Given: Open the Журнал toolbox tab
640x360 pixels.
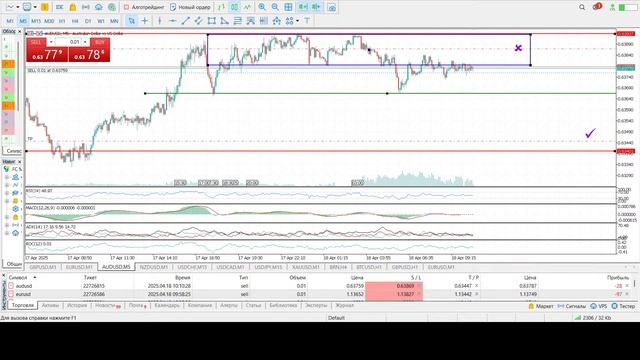Looking at the screenshot, I should tap(345, 305).
